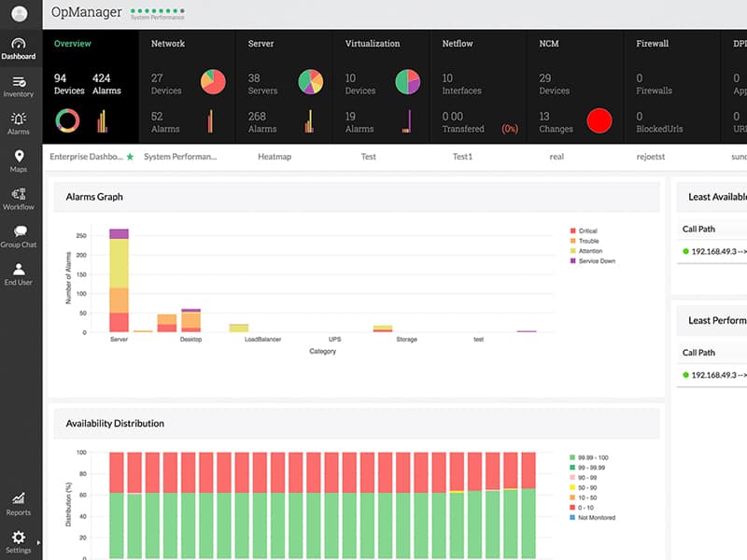
Task: Switch to the Heatmap dashboard tab
Action: tap(275, 157)
